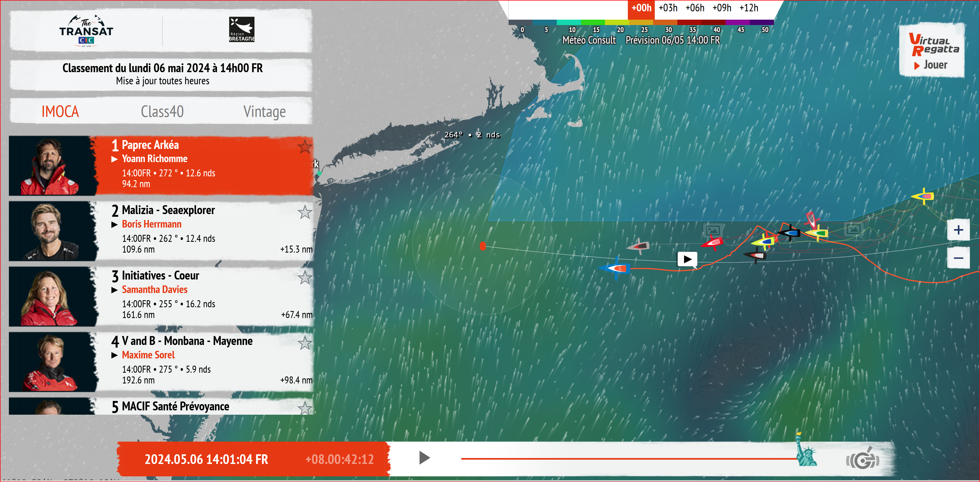Click Yoann Richomme portrait thumbnail
Image resolution: width=980 pixels, height=482 pixels.
pos(53,166)
